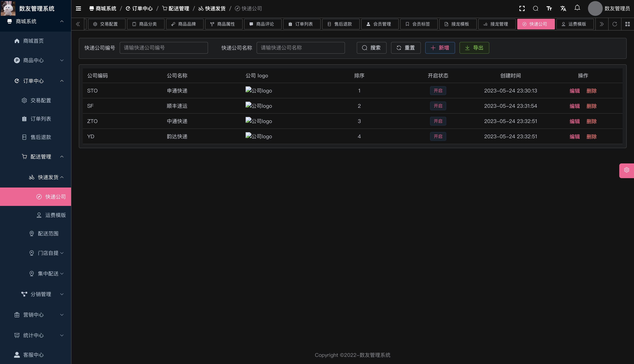Click the font size icon

[x=549, y=8]
